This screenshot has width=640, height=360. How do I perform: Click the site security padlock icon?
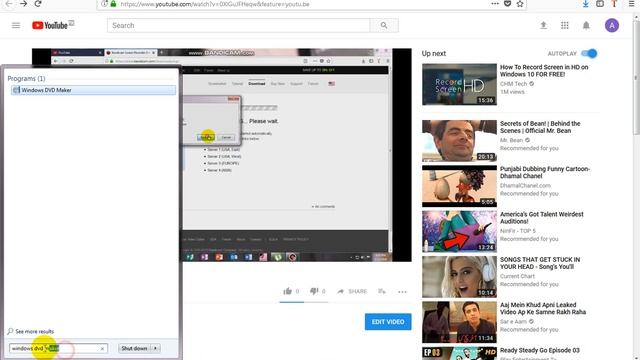pyautogui.click(x=113, y=4)
